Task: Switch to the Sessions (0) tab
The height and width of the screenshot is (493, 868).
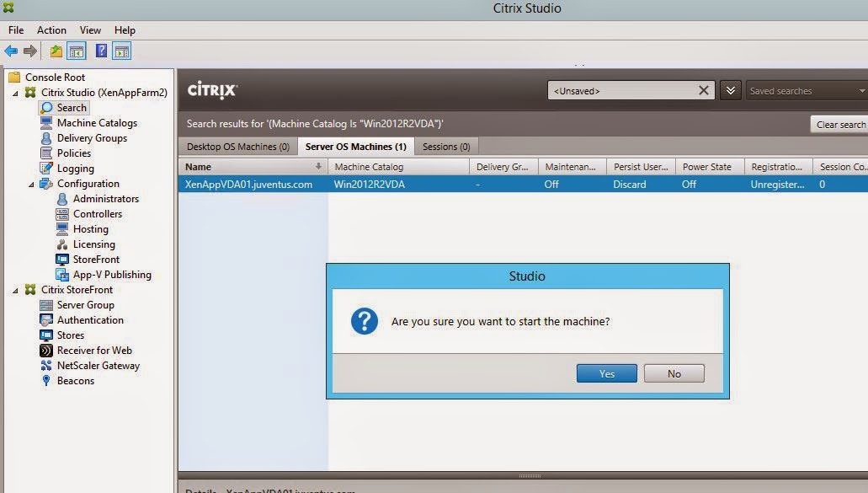Action: [445, 146]
